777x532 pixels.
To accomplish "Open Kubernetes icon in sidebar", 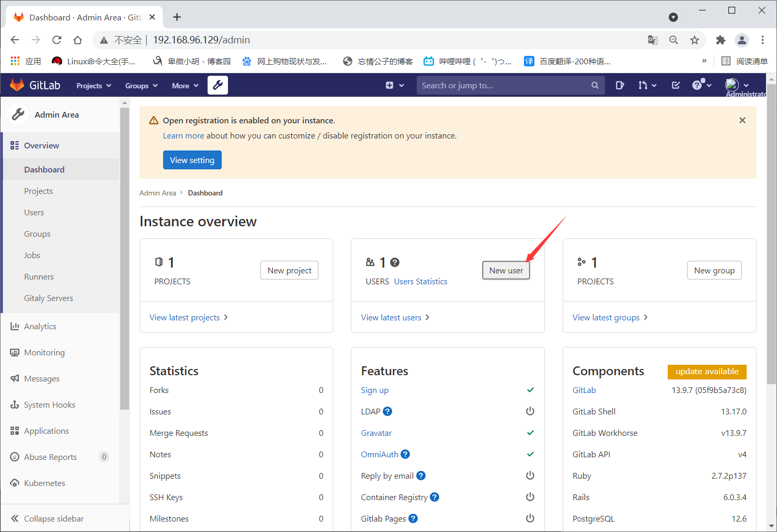I will (x=15, y=483).
